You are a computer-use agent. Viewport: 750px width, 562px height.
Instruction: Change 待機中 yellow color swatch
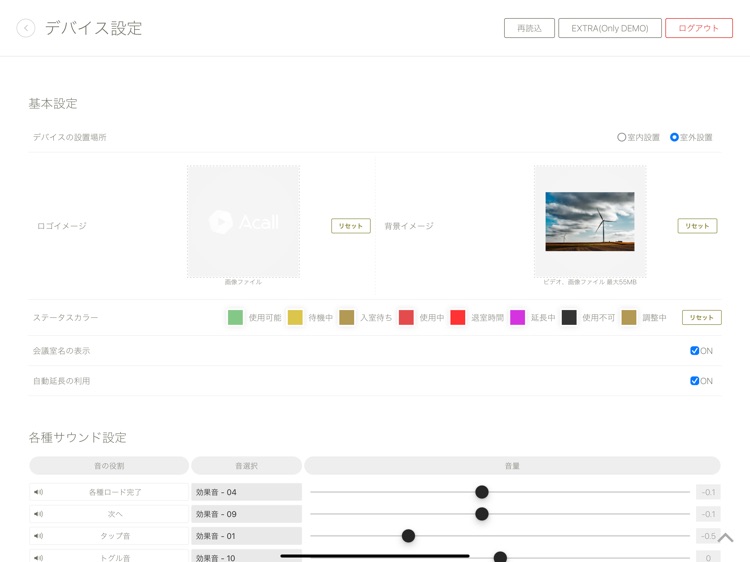(x=295, y=318)
